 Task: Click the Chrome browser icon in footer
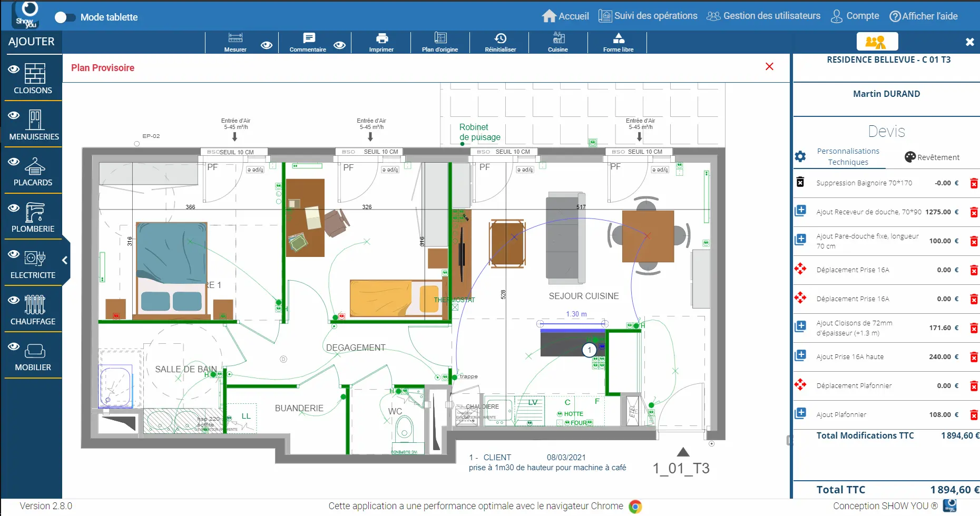coord(635,507)
